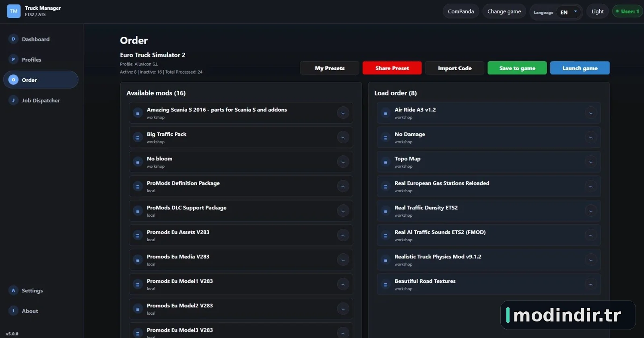
Task: Click the round button on Promods Eu Assets V283
Action: click(x=343, y=236)
